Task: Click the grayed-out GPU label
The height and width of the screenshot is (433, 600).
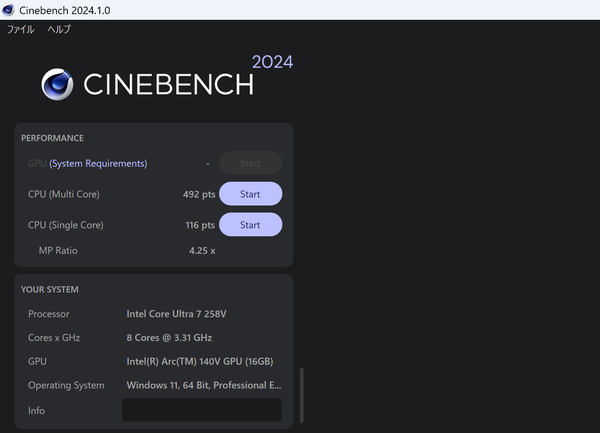Action: click(x=37, y=164)
